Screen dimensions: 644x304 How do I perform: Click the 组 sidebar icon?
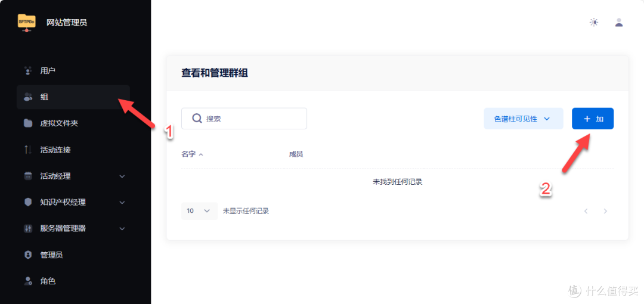point(28,97)
